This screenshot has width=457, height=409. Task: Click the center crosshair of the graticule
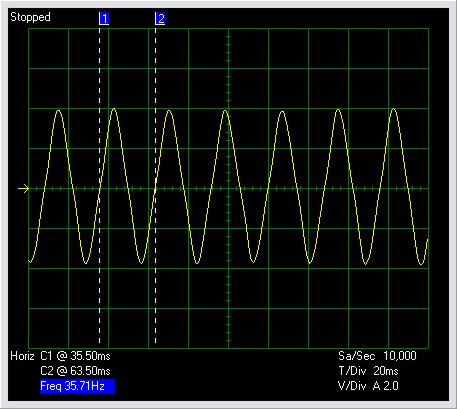click(x=228, y=189)
